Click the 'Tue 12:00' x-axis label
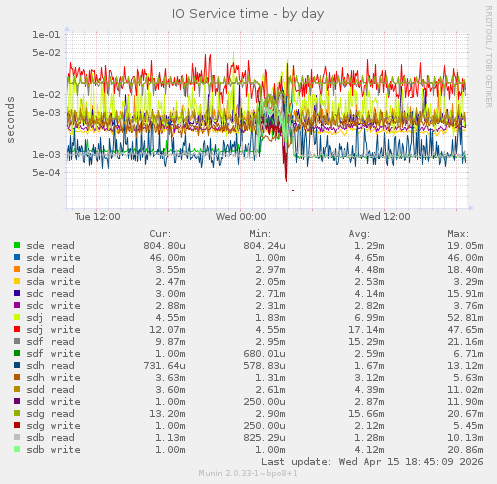Viewport: 497px width, 484px height. [x=97, y=217]
